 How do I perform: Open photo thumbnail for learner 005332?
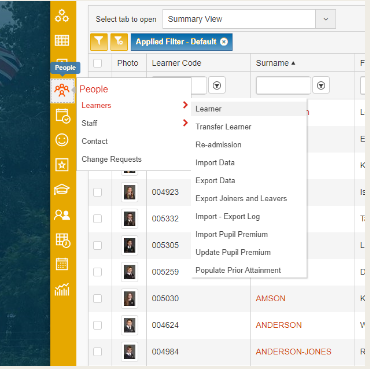(129, 219)
